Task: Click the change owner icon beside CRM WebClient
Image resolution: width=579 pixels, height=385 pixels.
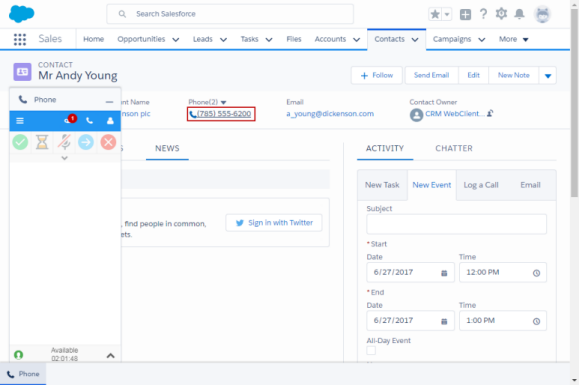Action: tap(490, 113)
